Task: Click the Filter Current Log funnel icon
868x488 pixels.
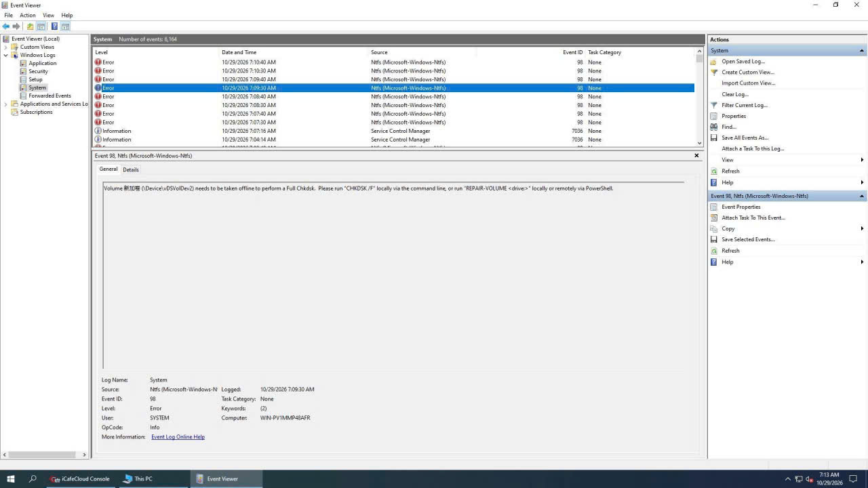Action: tap(713, 105)
